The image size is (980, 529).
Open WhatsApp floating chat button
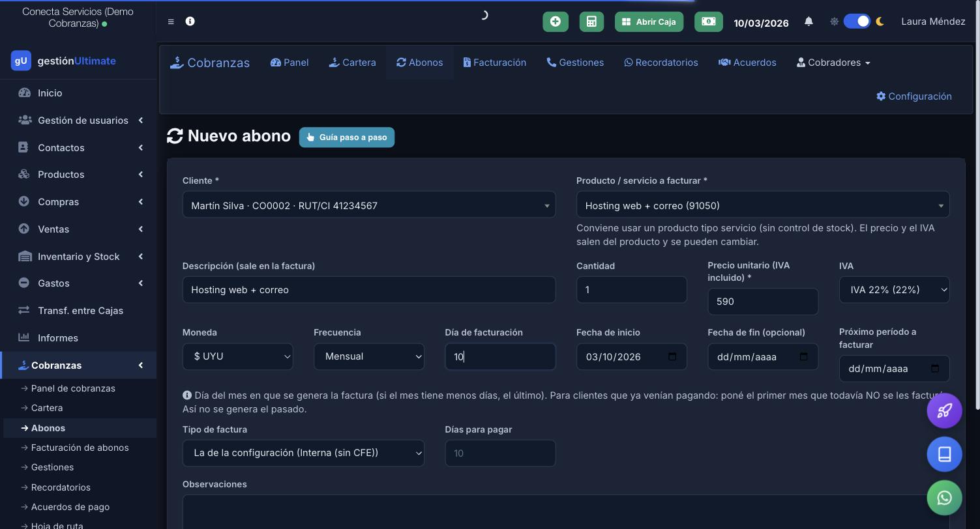click(945, 498)
